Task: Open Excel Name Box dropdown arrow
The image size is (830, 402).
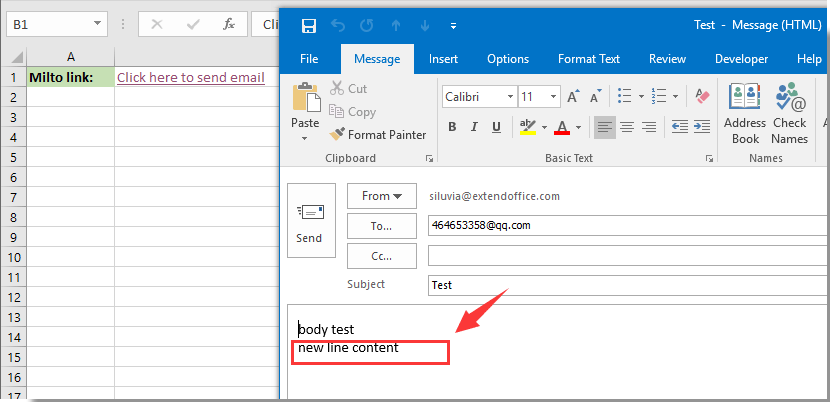Action: click(97, 24)
